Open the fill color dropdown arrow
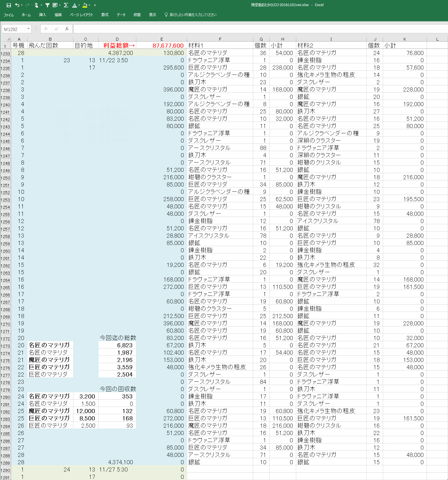This screenshot has height=480, width=448. [89, 5]
